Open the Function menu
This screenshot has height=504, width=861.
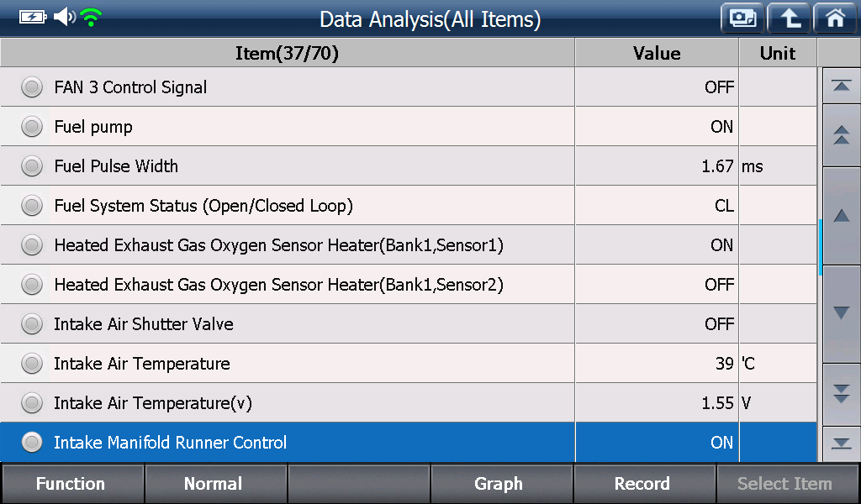coord(72,484)
